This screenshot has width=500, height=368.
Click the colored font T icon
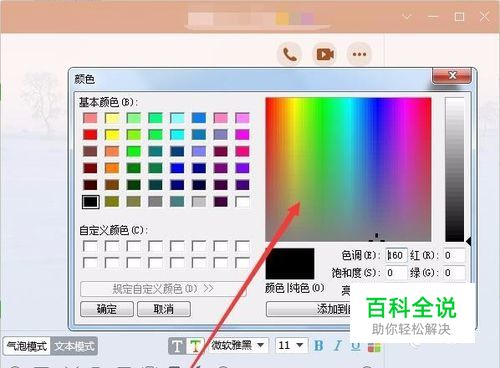click(x=194, y=346)
